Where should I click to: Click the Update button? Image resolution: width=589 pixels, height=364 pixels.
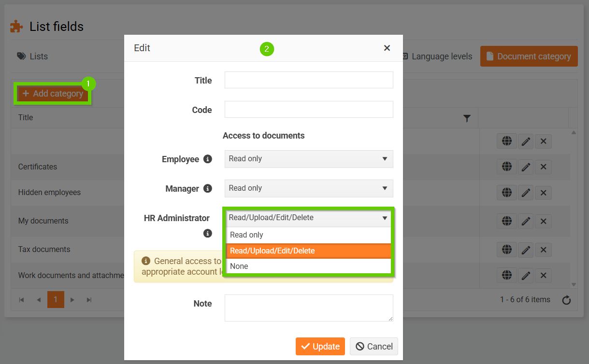tap(320, 346)
